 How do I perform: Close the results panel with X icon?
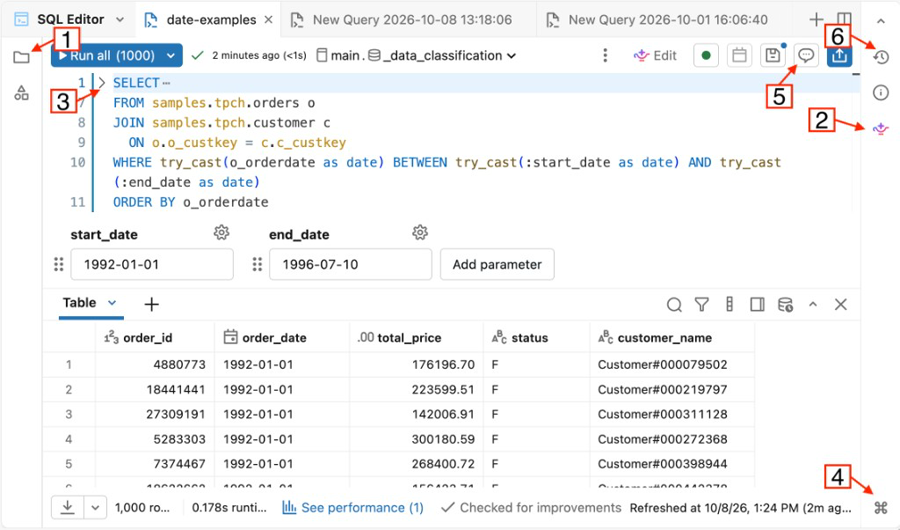[841, 304]
